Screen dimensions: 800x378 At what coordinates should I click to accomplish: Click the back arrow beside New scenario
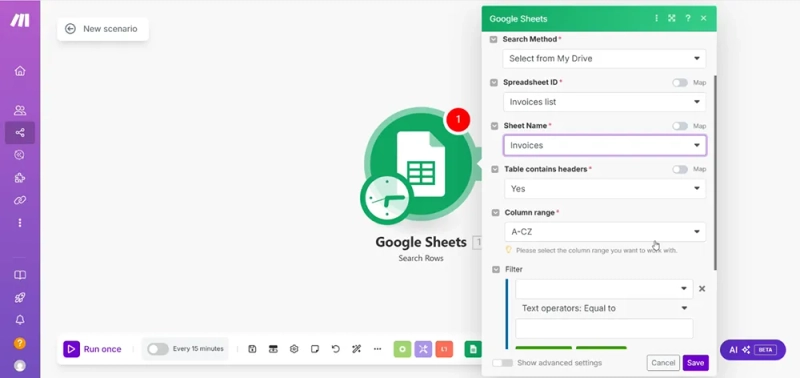click(x=70, y=29)
